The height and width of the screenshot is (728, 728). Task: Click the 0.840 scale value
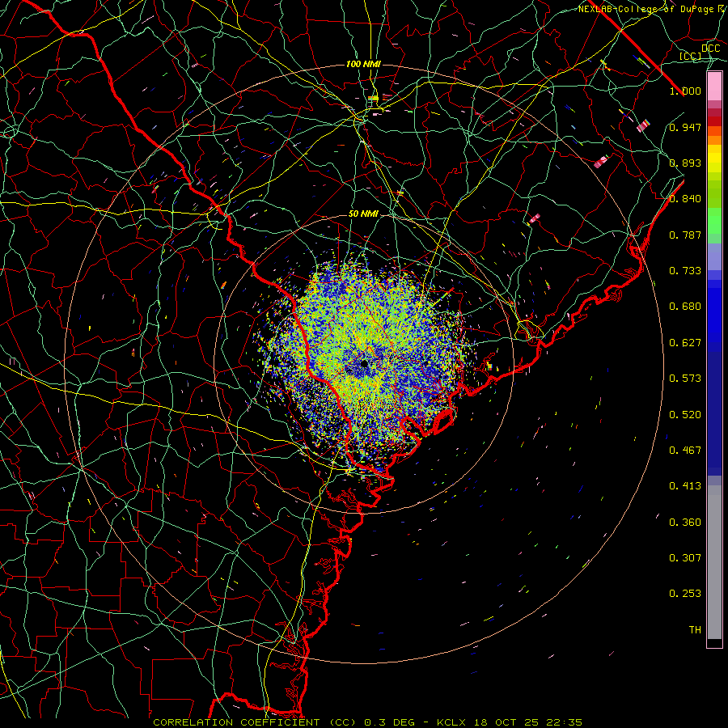(685, 199)
